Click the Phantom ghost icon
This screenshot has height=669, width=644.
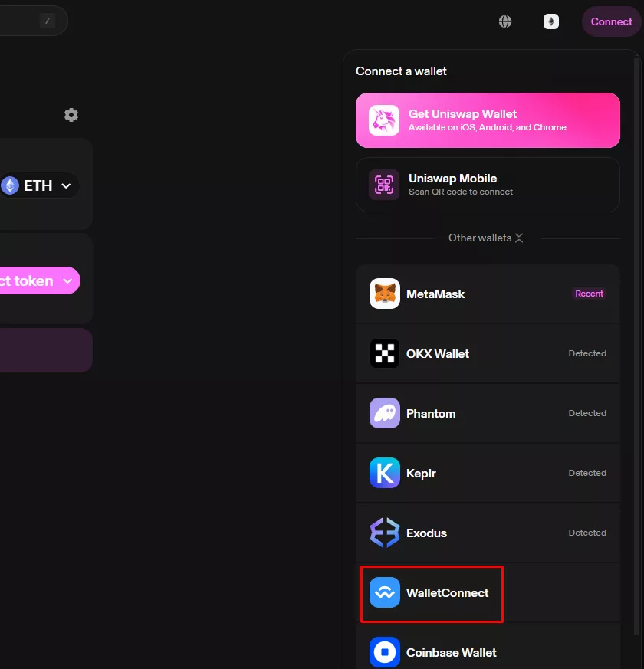pos(385,413)
